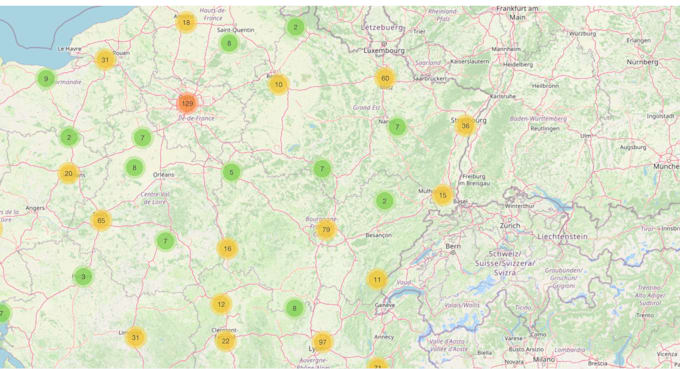
Task: Expand the 79 cluster in Bourgogne
Action: [x=326, y=230]
